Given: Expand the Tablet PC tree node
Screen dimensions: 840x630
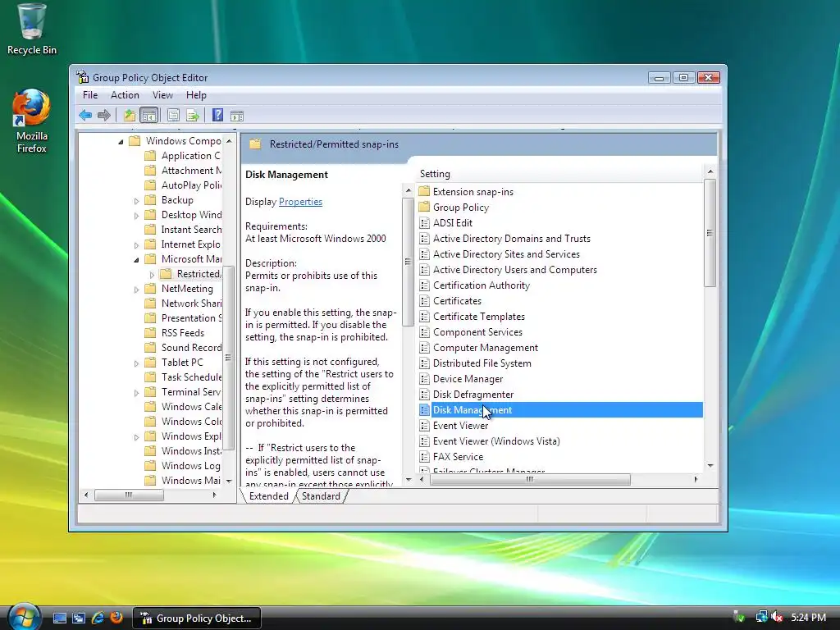Looking at the screenshot, I should 136,363.
